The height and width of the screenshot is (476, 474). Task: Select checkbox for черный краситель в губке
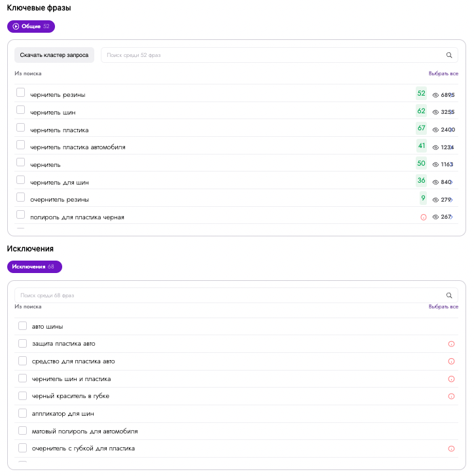tap(22, 396)
